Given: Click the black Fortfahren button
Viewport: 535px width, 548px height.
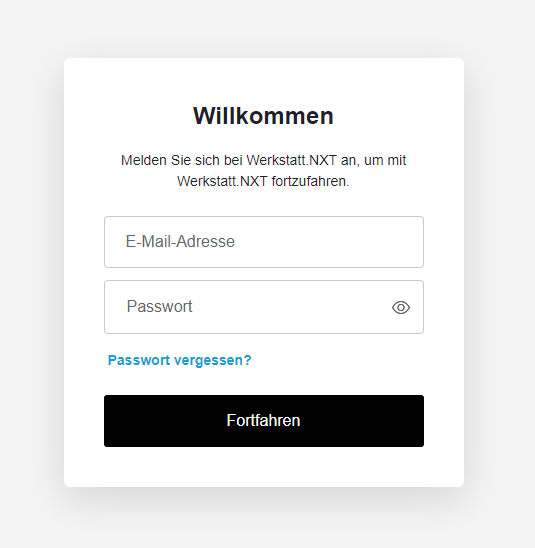Looking at the screenshot, I should tap(264, 421).
